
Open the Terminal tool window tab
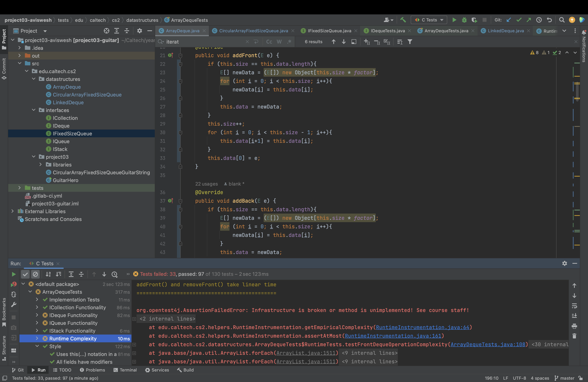click(x=125, y=370)
